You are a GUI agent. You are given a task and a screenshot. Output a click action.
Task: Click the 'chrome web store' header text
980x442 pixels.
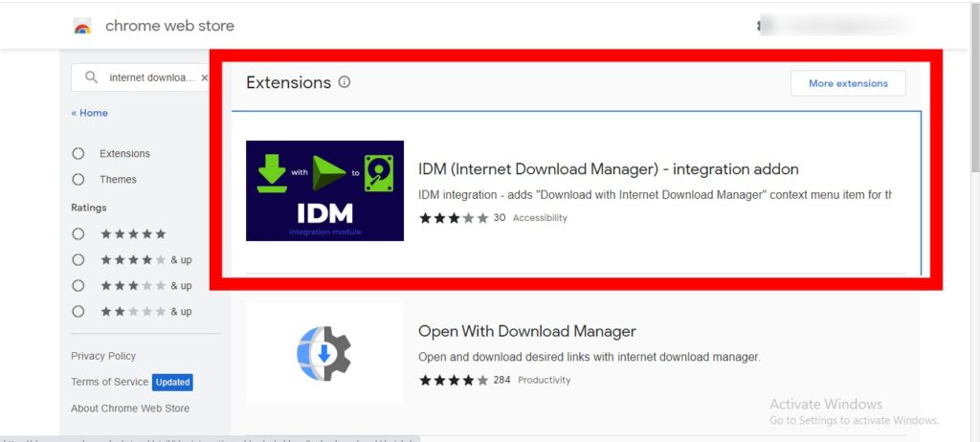coord(170,26)
